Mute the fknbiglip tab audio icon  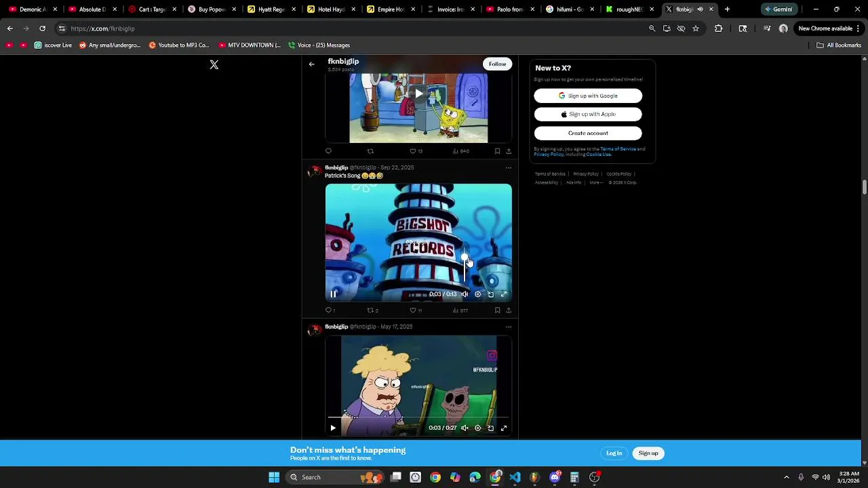coord(700,9)
